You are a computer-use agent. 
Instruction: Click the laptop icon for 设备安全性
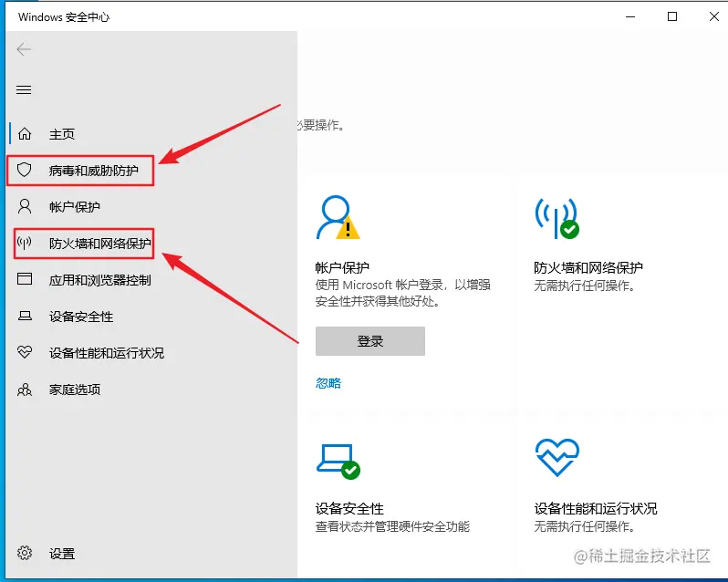click(x=25, y=316)
